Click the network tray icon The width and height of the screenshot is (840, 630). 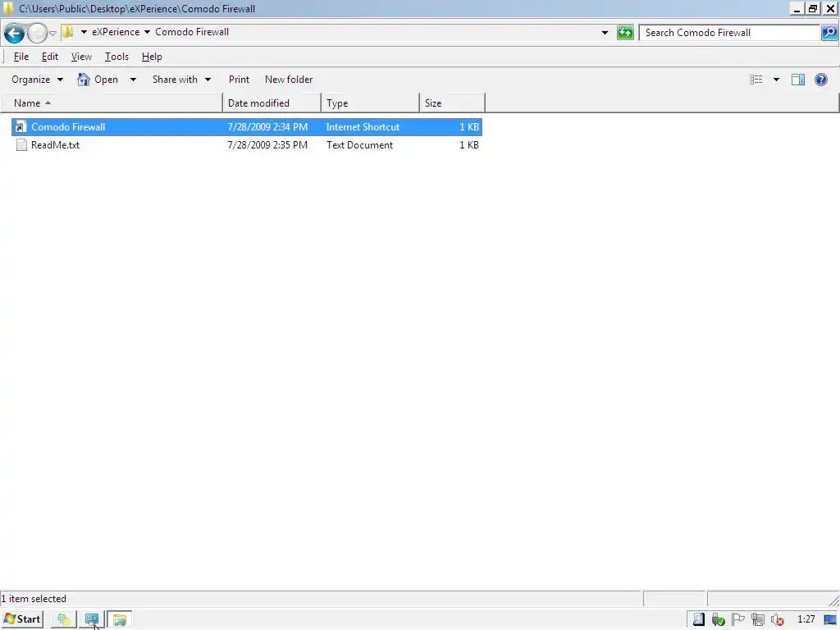point(757,619)
